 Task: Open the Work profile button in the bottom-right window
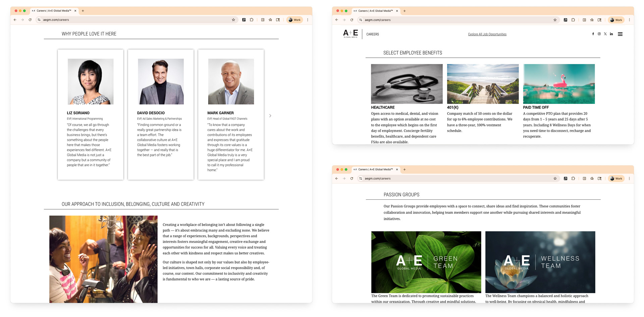pos(616,179)
